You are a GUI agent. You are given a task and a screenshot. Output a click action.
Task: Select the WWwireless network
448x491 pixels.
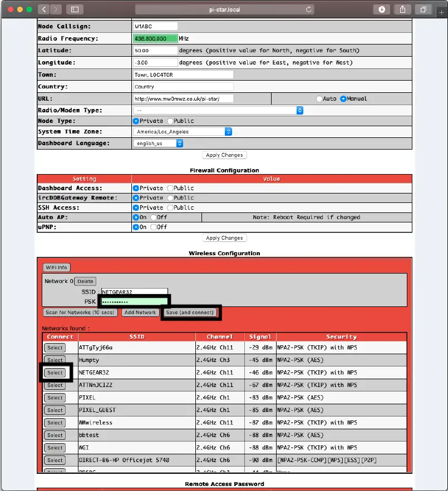coord(55,423)
